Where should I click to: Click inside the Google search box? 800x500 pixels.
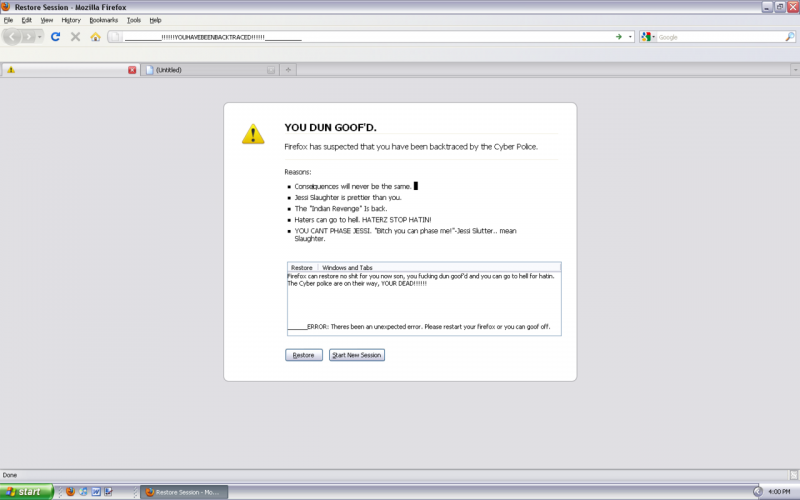pyautogui.click(x=720, y=37)
